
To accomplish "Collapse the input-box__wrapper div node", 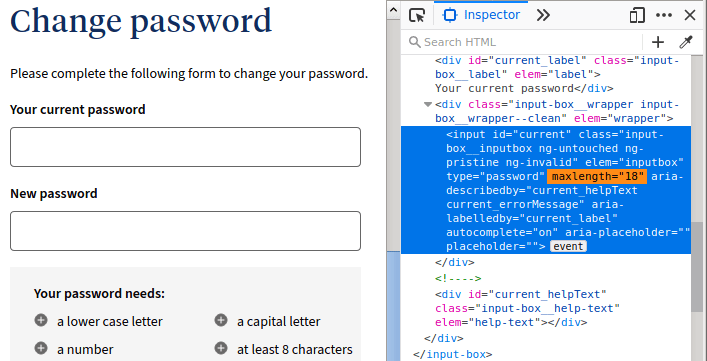I will (428, 105).
